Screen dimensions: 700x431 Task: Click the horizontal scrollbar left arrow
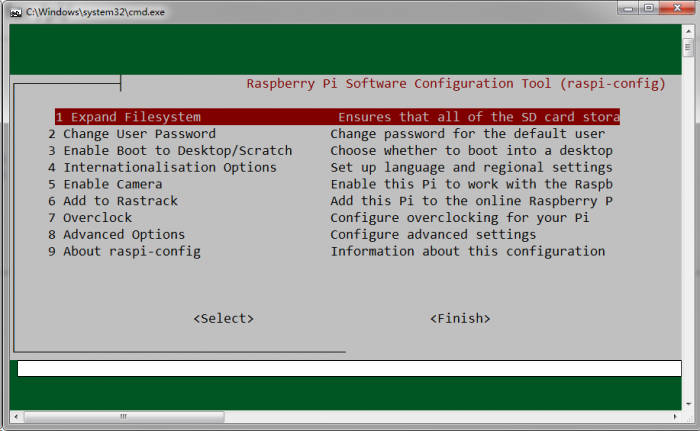point(16,417)
